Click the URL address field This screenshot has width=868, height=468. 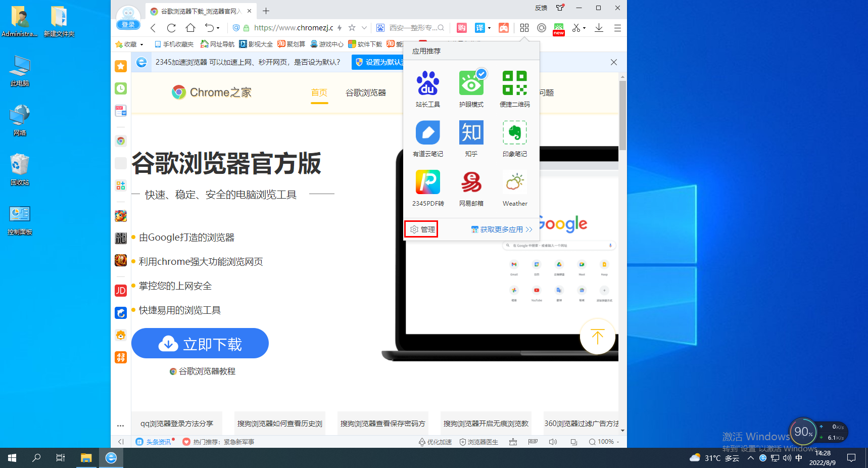coord(293,28)
